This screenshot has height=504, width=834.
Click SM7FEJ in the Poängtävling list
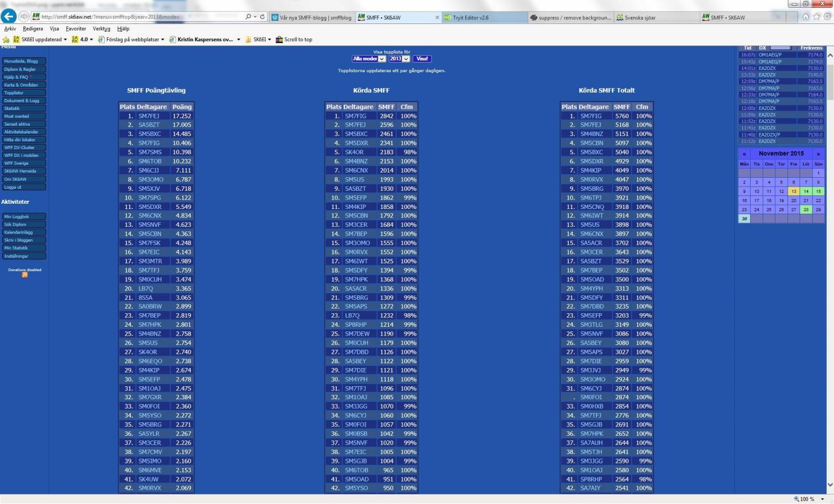pyautogui.click(x=149, y=116)
